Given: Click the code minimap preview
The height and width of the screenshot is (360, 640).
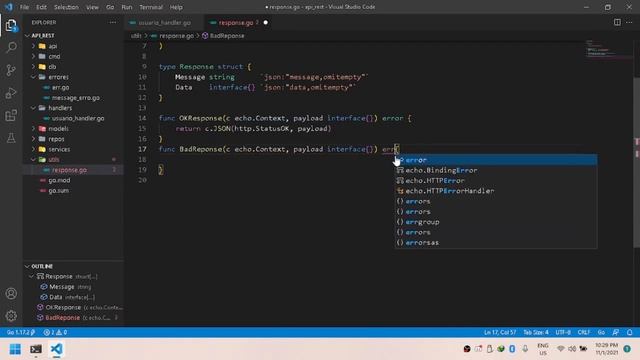Looking at the screenshot, I should click(608, 50).
